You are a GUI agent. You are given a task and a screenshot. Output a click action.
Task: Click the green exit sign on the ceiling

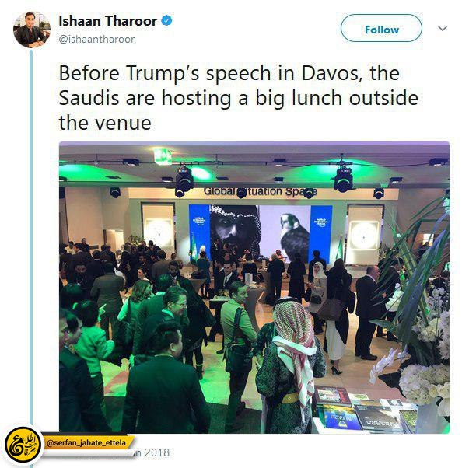click(163, 156)
